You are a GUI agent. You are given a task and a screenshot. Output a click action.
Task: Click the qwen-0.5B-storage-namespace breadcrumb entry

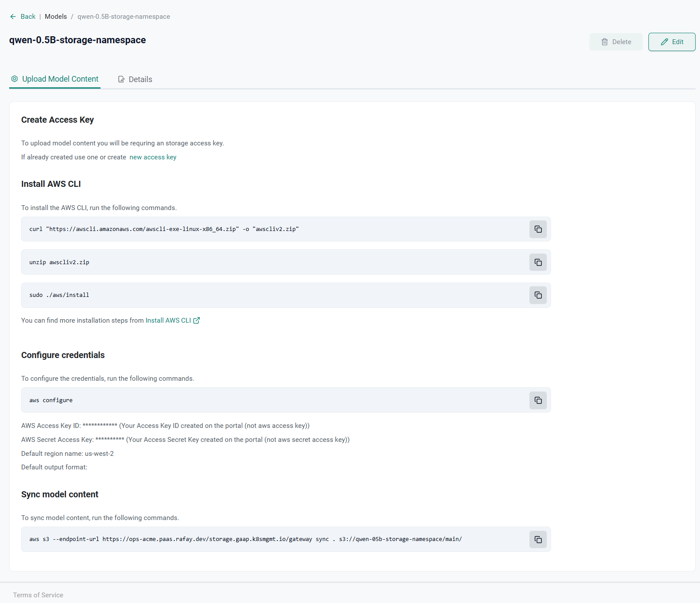tap(124, 17)
